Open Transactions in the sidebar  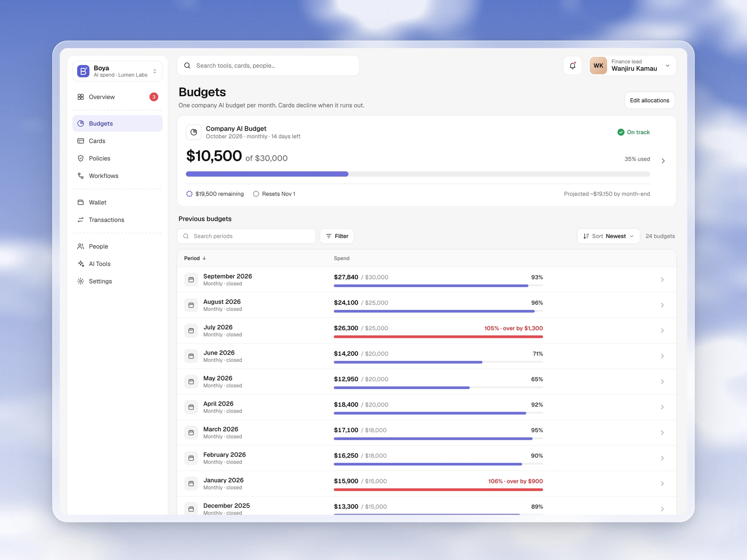pyautogui.click(x=118, y=220)
